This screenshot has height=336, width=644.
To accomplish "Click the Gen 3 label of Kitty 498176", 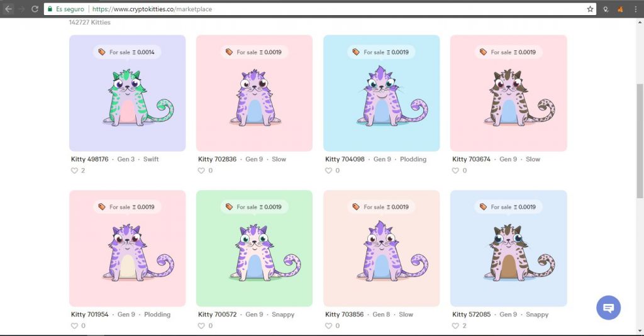I will (126, 159).
